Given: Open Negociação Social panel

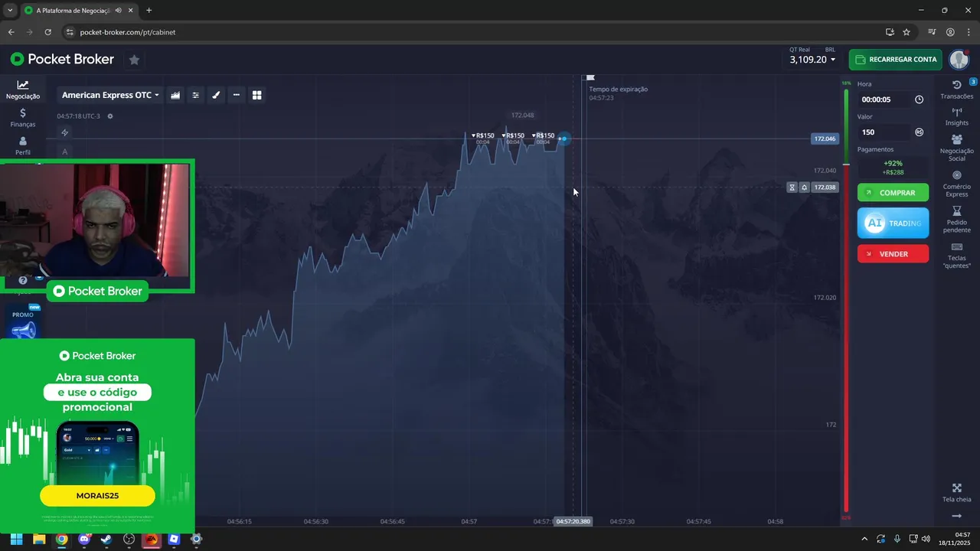Looking at the screenshot, I should [957, 148].
